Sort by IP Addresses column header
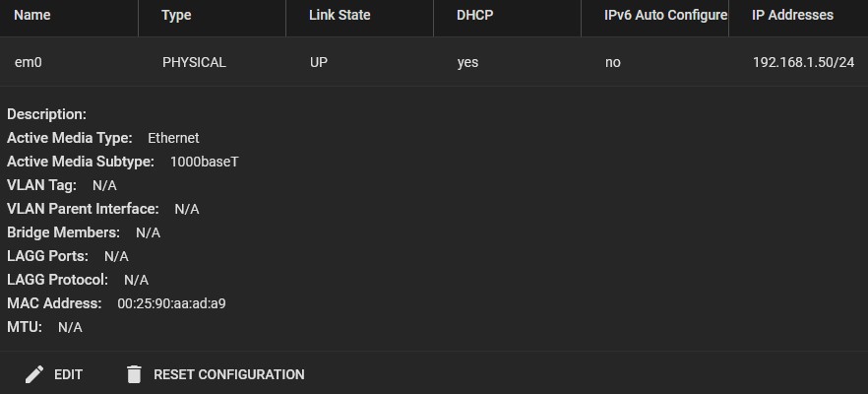Viewport: 868px width, 394px height. 792,15
